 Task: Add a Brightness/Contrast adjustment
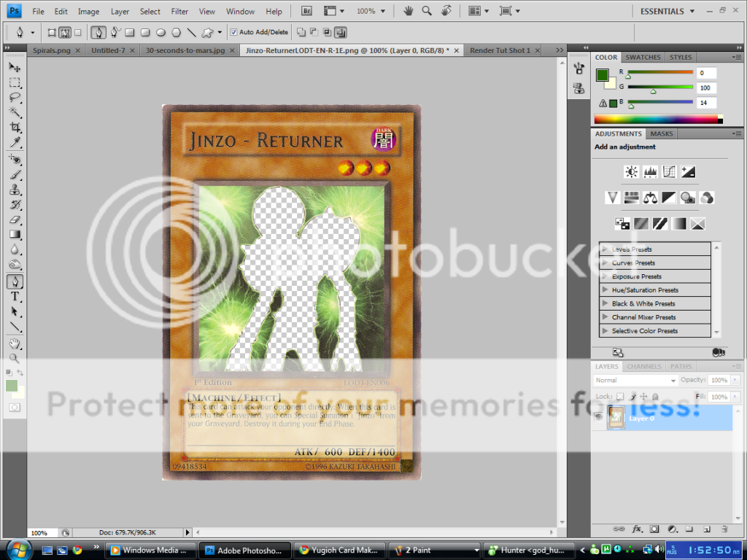[631, 171]
